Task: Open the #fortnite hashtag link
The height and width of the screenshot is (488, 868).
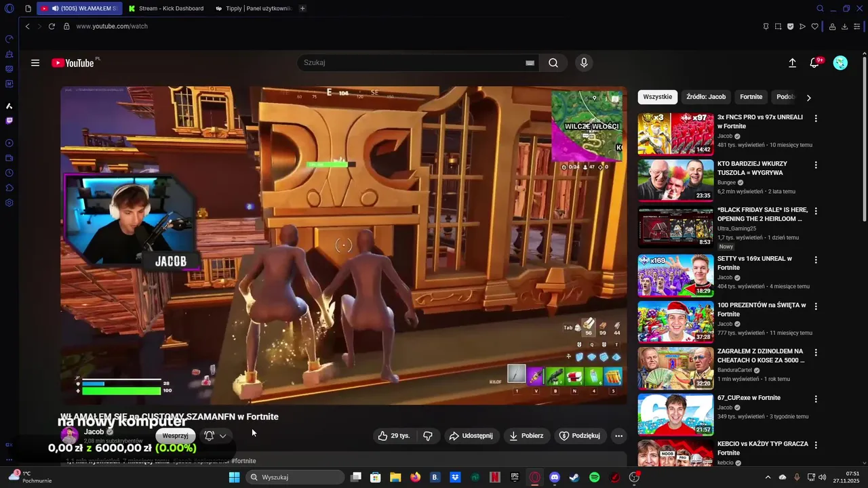Action: pos(243,461)
